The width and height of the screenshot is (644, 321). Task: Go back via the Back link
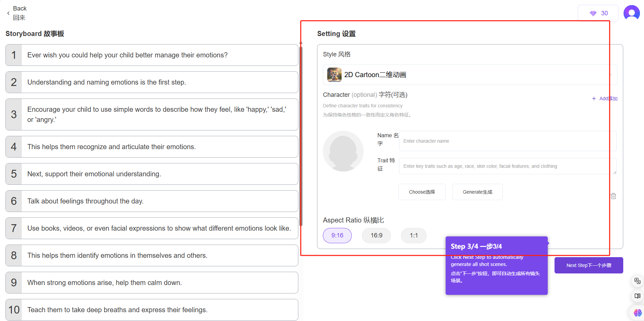click(20, 13)
